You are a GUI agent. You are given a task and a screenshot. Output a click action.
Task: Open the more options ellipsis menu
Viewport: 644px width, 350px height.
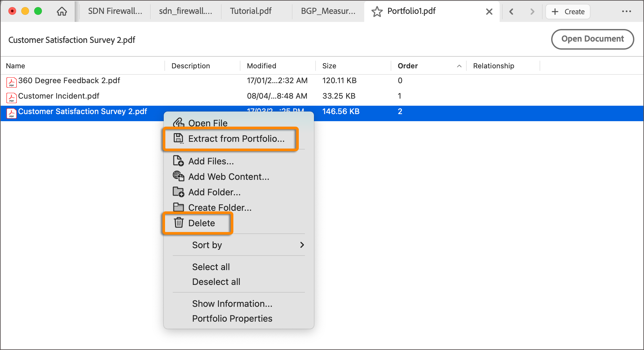626,11
